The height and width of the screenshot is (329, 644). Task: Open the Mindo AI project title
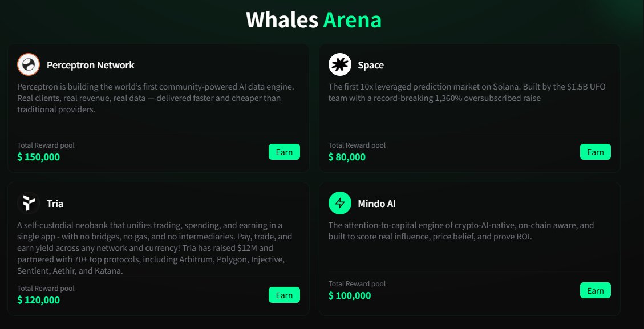[376, 204]
